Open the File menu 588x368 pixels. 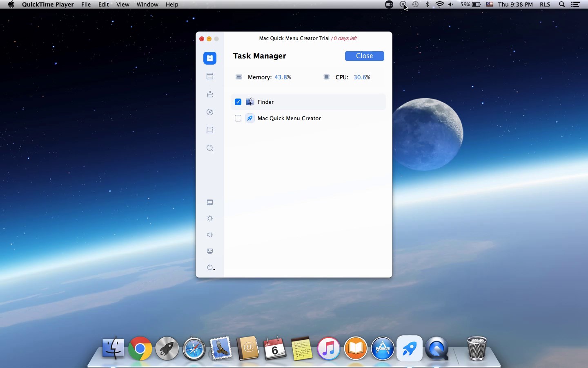click(86, 4)
